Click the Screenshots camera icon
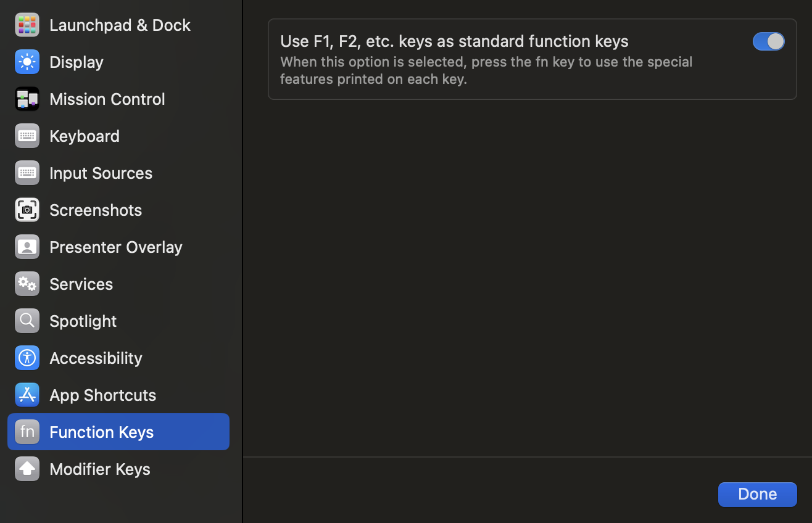This screenshot has height=523, width=812. point(27,210)
